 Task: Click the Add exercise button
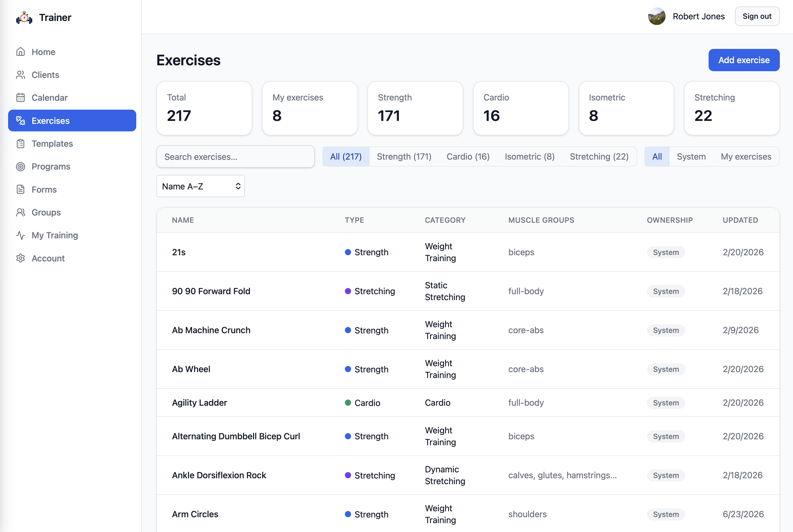point(744,60)
